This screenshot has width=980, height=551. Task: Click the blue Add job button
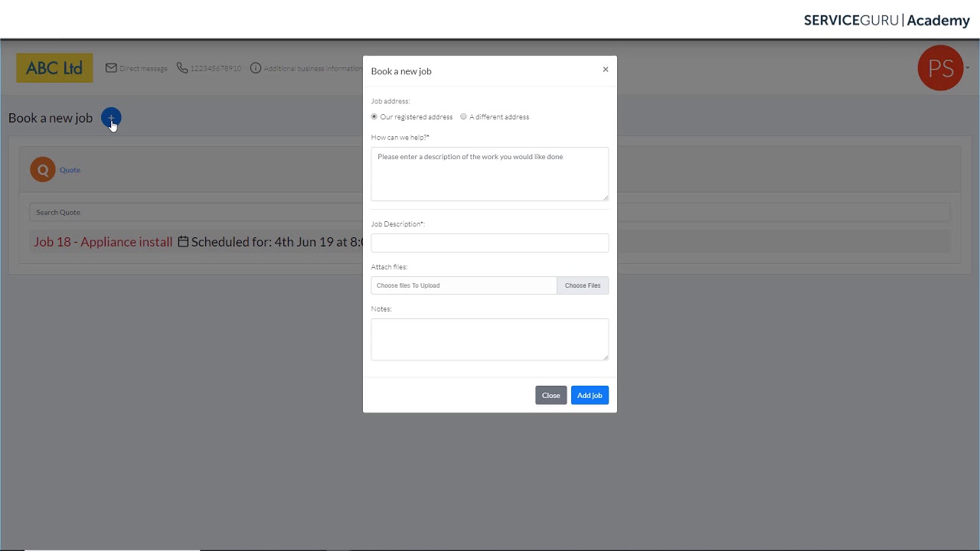tap(590, 396)
